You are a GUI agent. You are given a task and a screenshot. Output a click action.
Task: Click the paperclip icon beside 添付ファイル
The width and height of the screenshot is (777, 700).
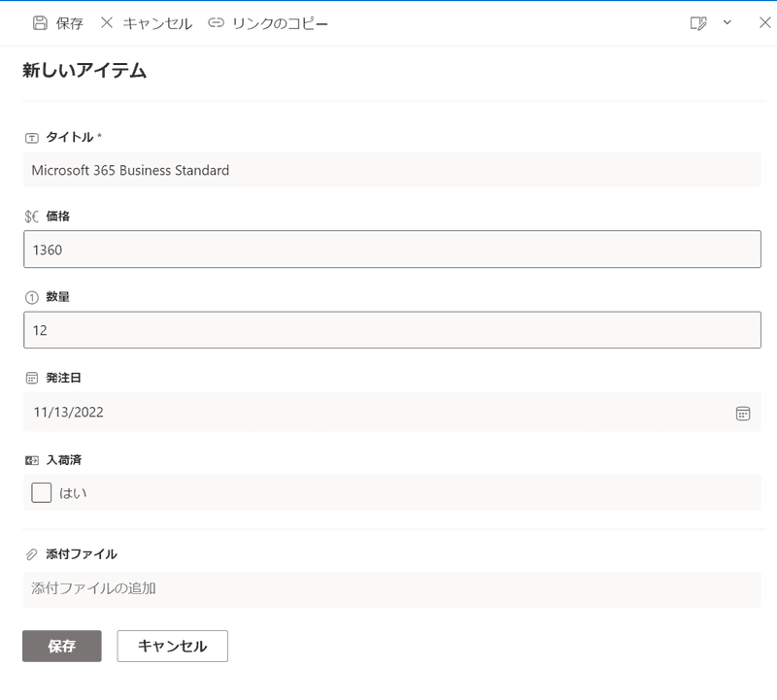pos(32,554)
